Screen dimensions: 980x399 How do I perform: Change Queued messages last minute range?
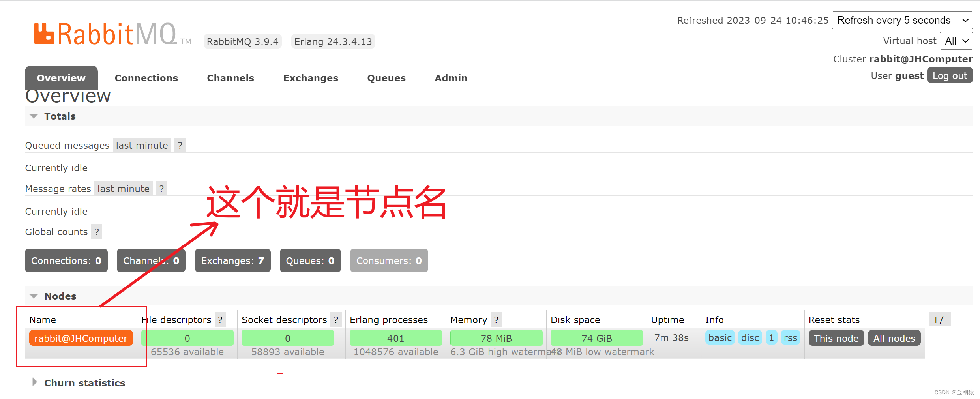142,145
